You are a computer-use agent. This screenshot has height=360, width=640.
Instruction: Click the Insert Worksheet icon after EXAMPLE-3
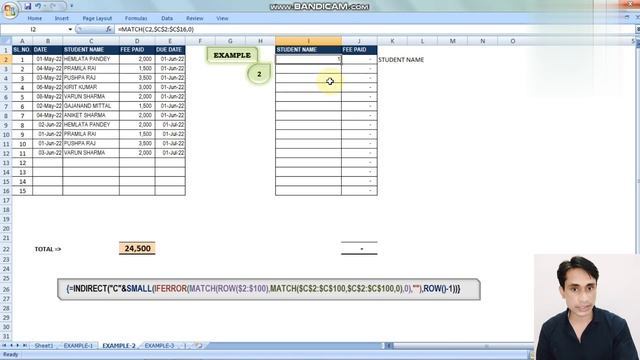[x=198, y=346]
